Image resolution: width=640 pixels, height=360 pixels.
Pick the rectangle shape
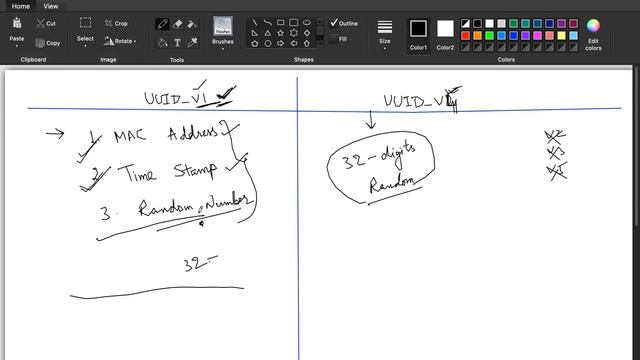(x=281, y=22)
